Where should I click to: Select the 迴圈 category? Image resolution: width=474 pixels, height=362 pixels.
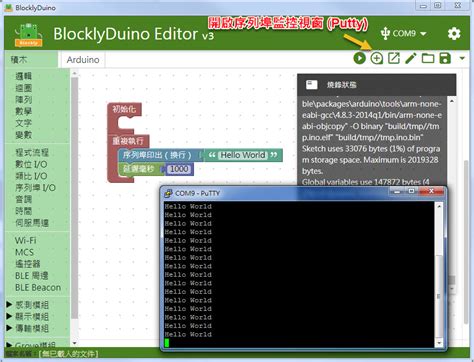click(x=23, y=88)
